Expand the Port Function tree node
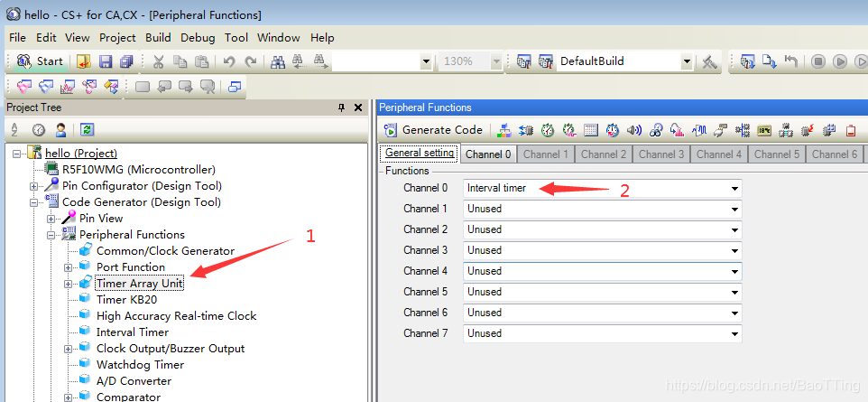The height and width of the screenshot is (402, 868). tap(68, 267)
